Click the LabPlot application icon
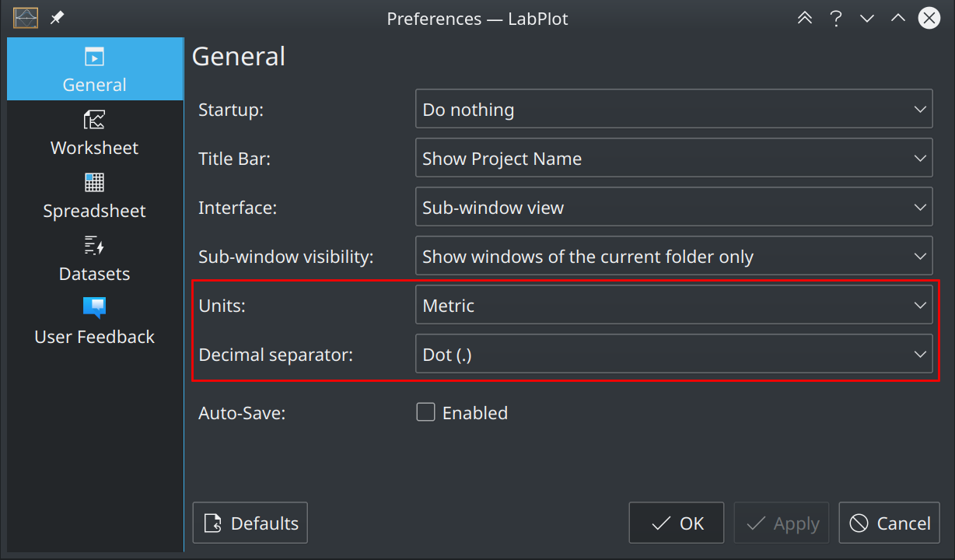Viewport: 955px width, 560px height. point(24,17)
